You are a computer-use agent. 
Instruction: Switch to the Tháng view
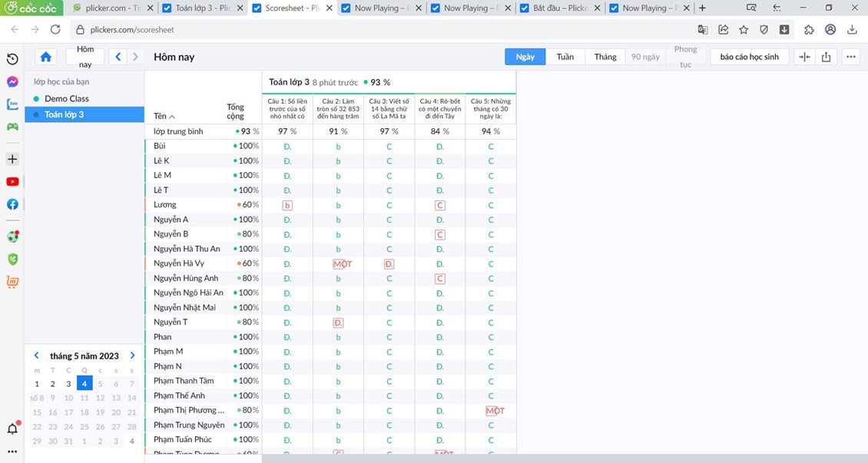(605, 57)
